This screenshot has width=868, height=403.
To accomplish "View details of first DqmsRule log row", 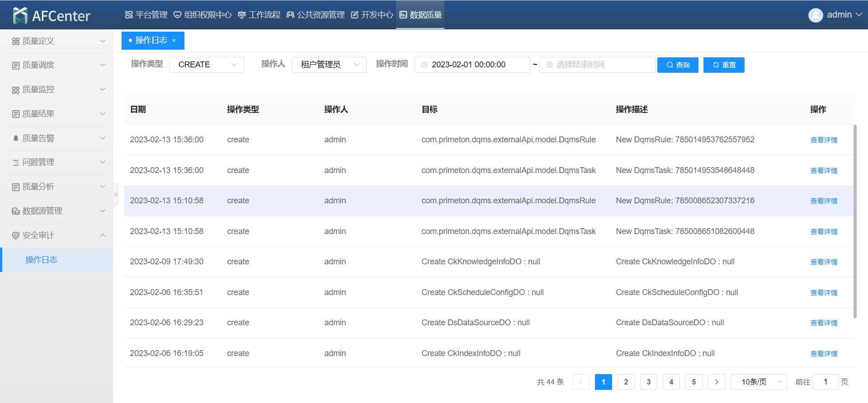I will pyautogui.click(x=824, y=140).
